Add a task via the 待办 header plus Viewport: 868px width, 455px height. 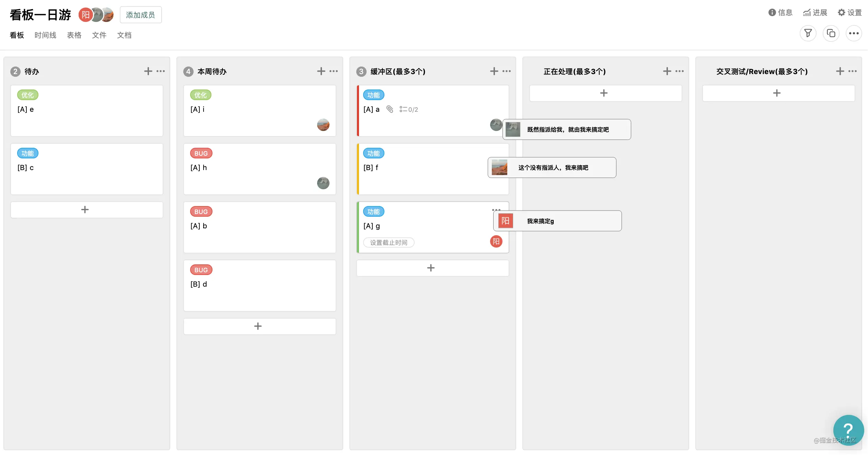pyautogui.click(x=148, y=71)
